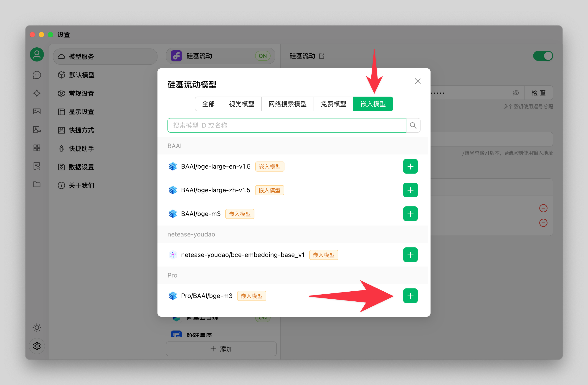Switch to the 视觉模型 tab
The image size is (588, 385).
[241, 104]
